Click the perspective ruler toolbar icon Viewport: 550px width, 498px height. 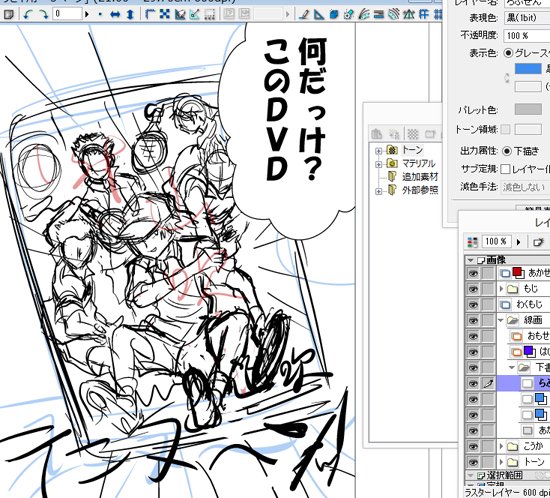pyautogui.click(x=409, y=14)
